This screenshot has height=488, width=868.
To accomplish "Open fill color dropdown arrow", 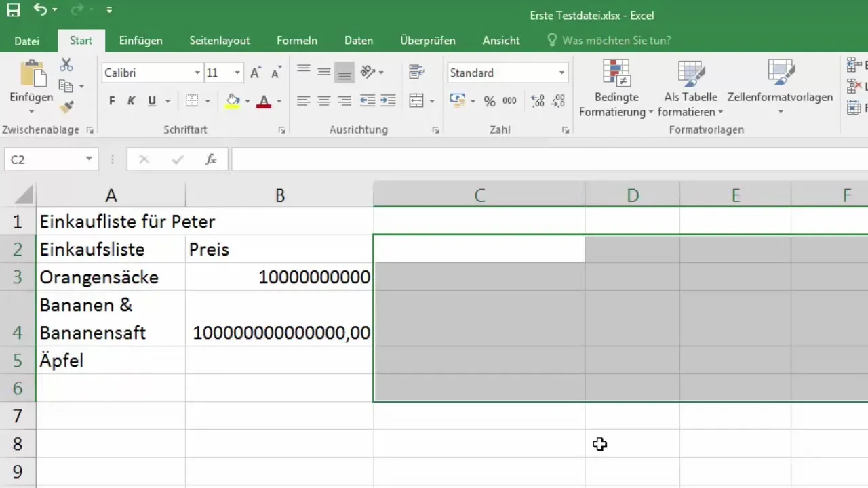I will click(x=247, y=102).
